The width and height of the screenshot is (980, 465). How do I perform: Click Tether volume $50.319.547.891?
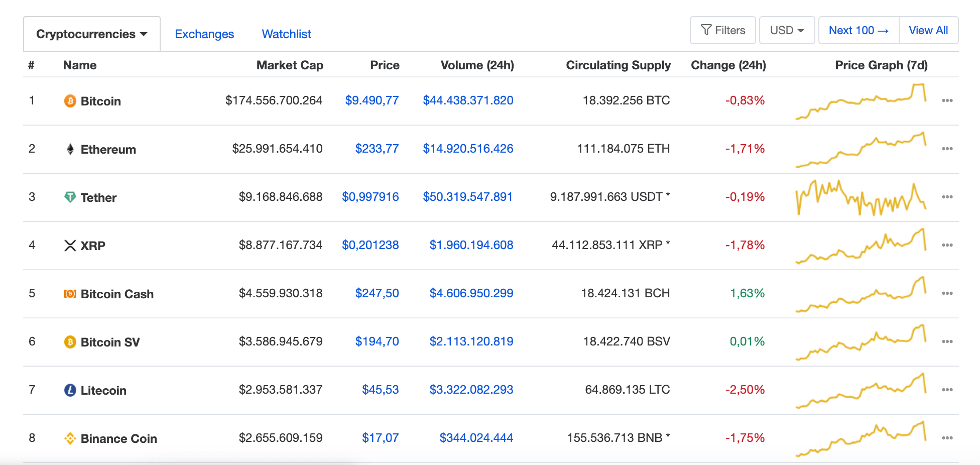(468, 197)
